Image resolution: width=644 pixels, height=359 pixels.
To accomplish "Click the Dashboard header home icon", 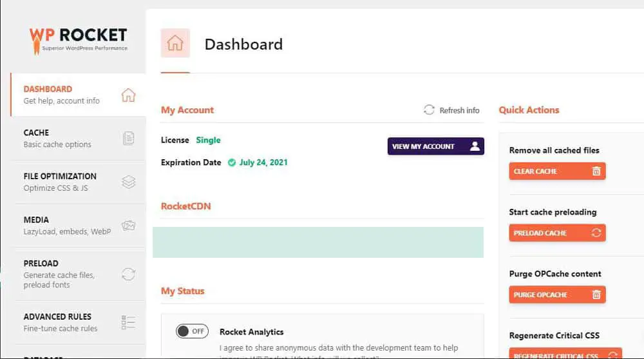I will [x=175, y=43].
